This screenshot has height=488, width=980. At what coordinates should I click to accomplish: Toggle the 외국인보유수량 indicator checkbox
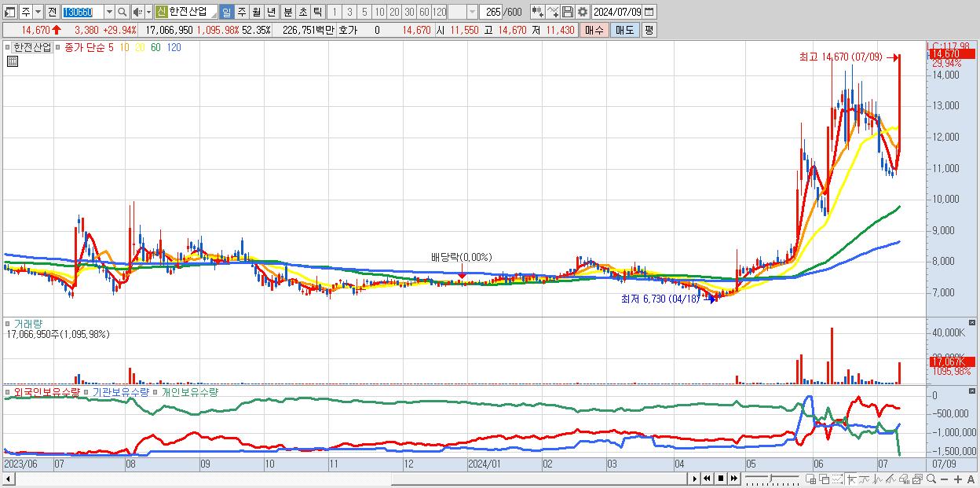9,391
